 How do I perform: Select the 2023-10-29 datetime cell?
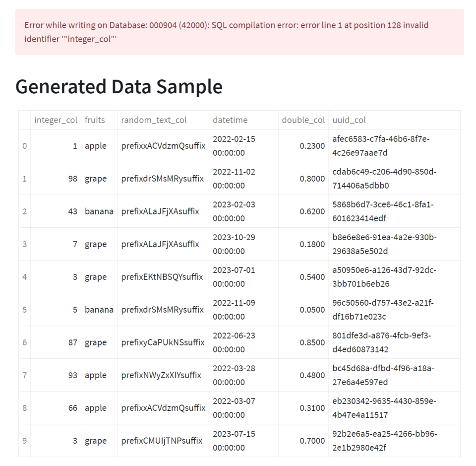coord(234,244)
